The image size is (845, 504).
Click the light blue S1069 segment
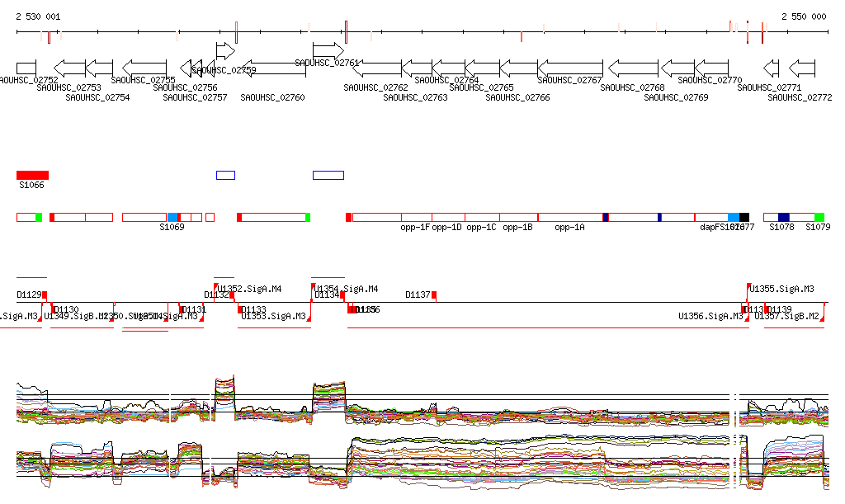coord(172,218)
